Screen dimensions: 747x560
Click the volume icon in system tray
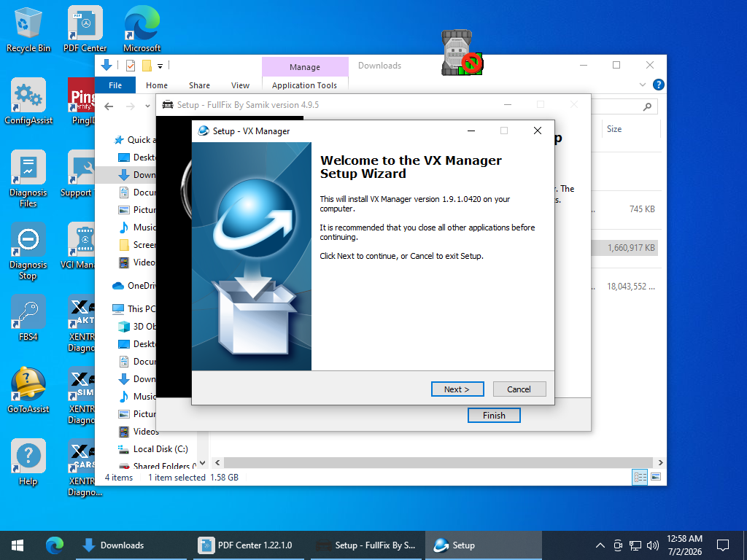653,545
